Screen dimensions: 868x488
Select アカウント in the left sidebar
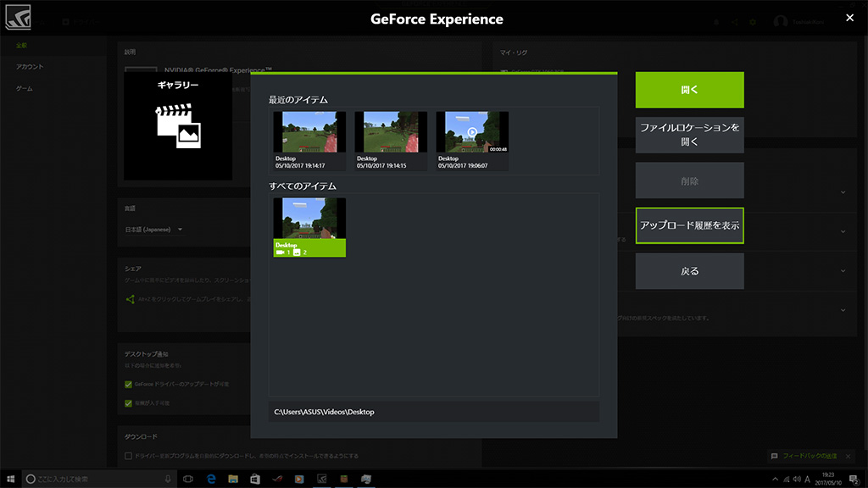pos(30,67)
